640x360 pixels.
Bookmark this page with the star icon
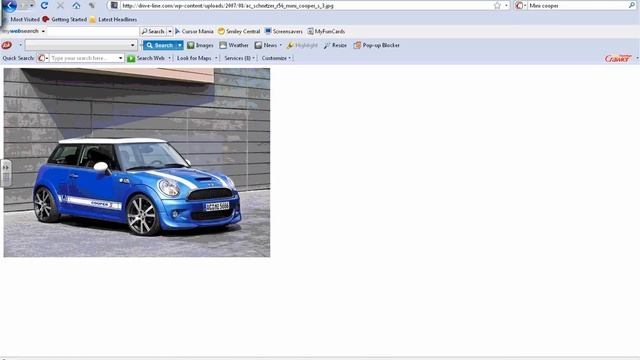tap(497, 6)
